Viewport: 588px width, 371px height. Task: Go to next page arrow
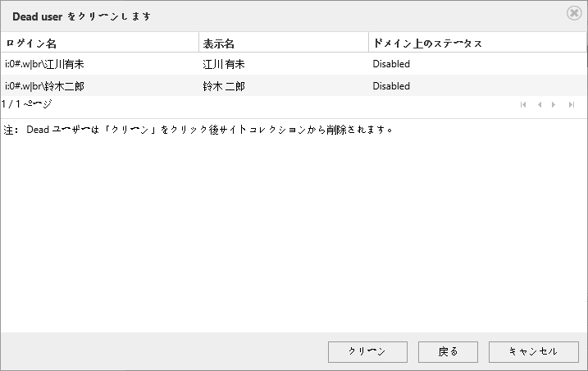point(554,105)
